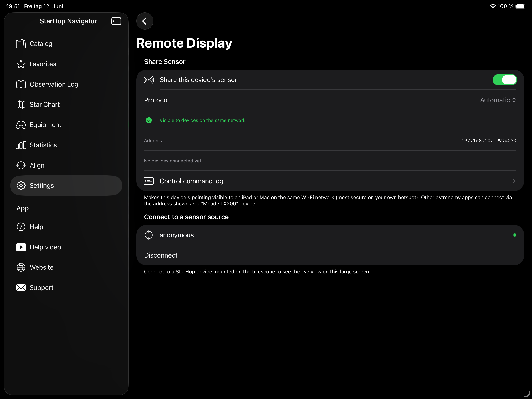
Task: Expand Control command log via chevron
Action: [514, 181]
